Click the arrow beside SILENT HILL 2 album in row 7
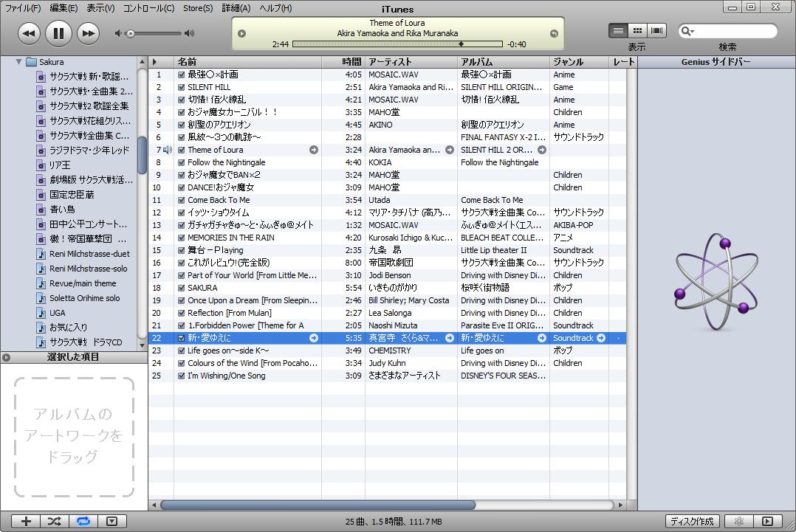 (x=542, y=150)
